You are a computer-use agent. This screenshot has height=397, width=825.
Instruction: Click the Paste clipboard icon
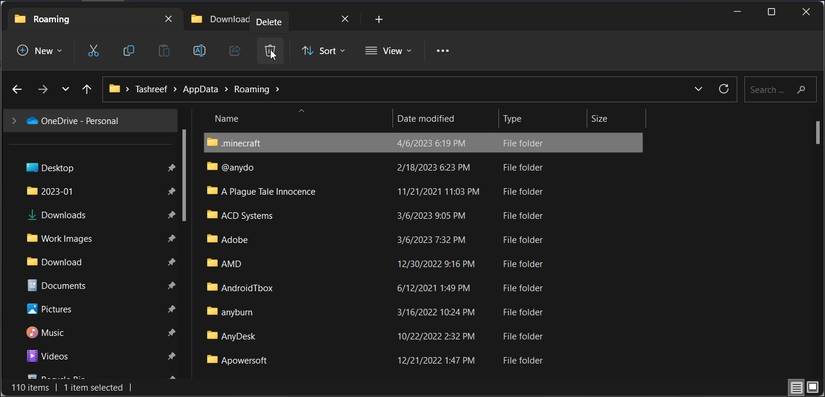(164, 51)
